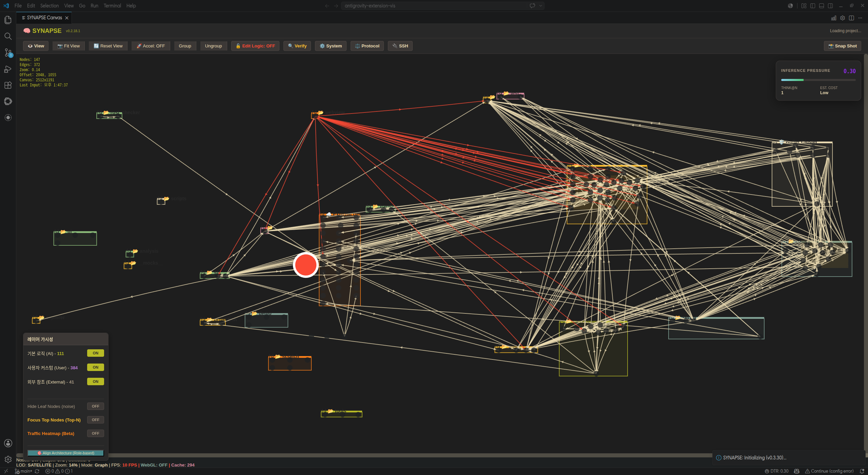This screenshot has width=868, height=475.
Task: Click the Fit View button
Action: point(68,46)
